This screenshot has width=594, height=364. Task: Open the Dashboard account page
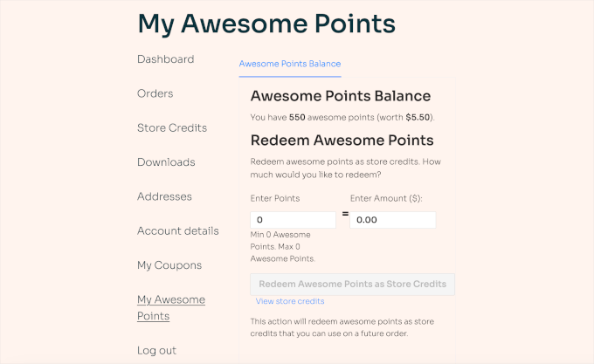point(166,59)
